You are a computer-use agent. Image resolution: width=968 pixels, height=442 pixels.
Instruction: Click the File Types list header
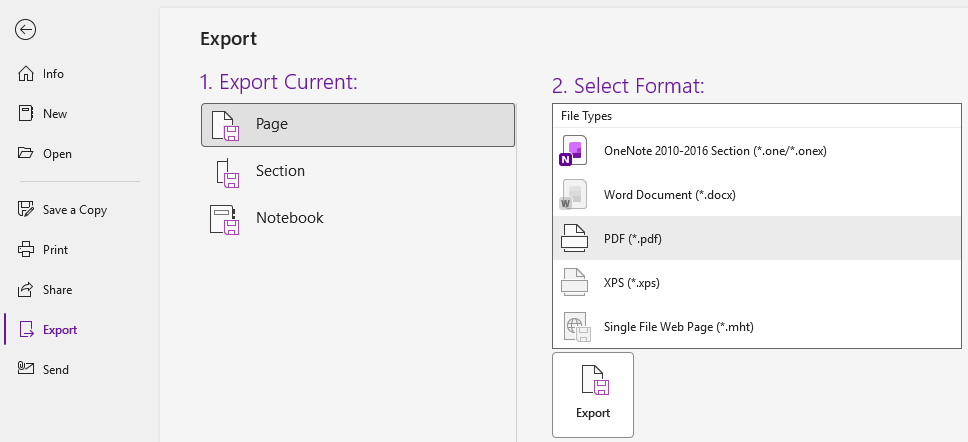(757, 116)
